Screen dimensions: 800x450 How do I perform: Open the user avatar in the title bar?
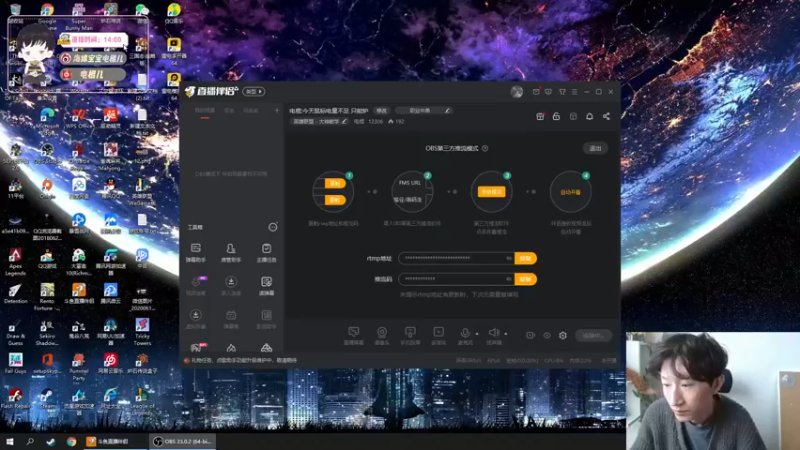(516, 92)
